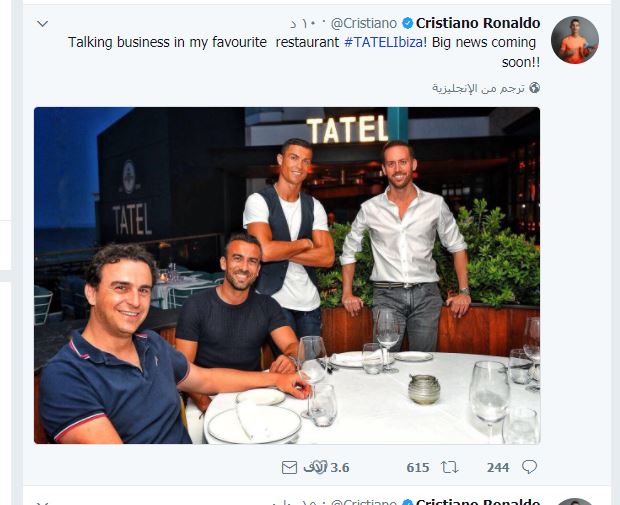Retweet the TATEL Ibiza tweet
The height and width of the screenshot is (505, 620).
click(450, 467)
